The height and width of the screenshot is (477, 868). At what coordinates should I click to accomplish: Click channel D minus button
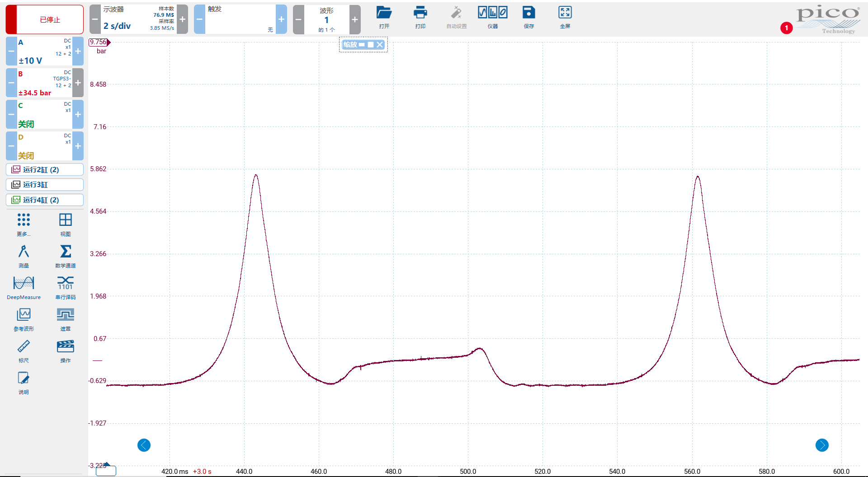pyautogui.click(x=11, y=146)
